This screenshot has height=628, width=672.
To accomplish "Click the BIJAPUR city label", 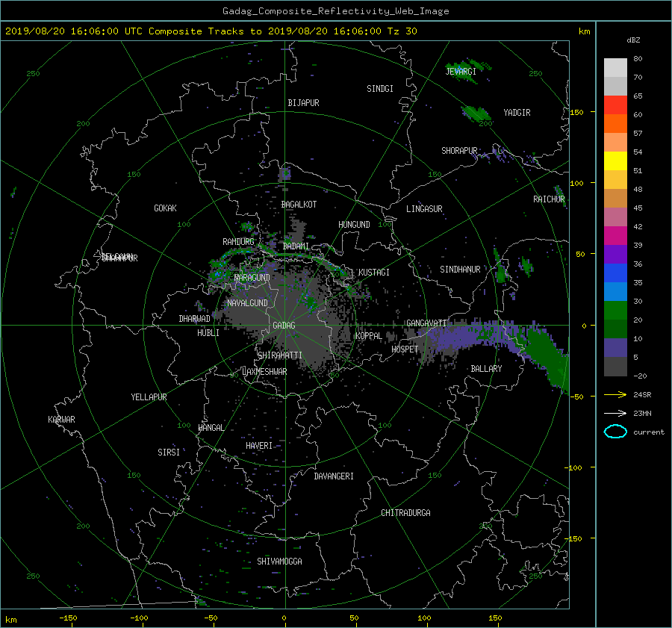I will [x=303, y=103].
